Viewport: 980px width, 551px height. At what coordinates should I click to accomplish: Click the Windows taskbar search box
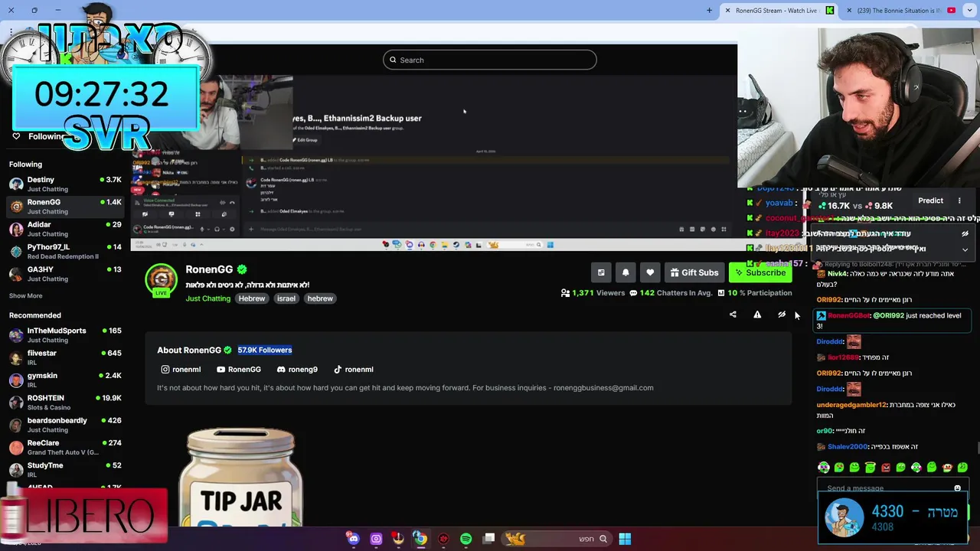(557, 539)
